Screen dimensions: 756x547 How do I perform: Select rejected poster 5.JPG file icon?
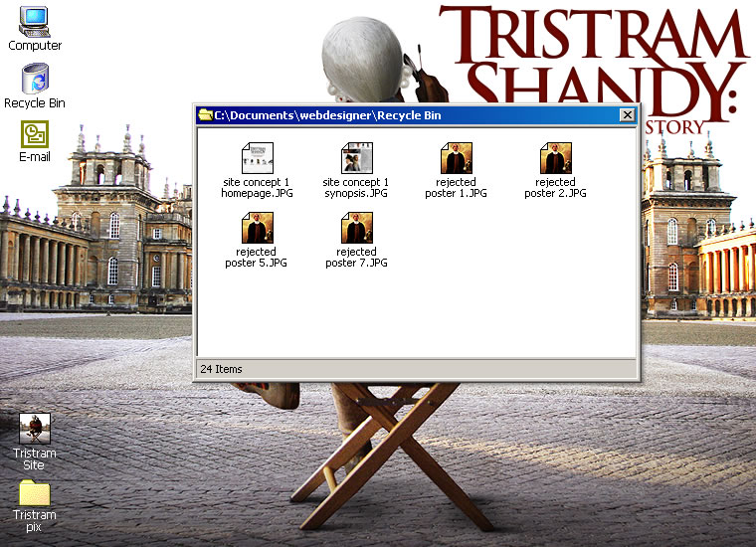pos(257,228)
